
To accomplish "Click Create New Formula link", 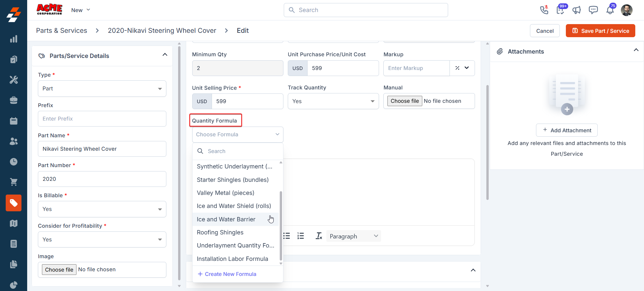I will (227, 274).
